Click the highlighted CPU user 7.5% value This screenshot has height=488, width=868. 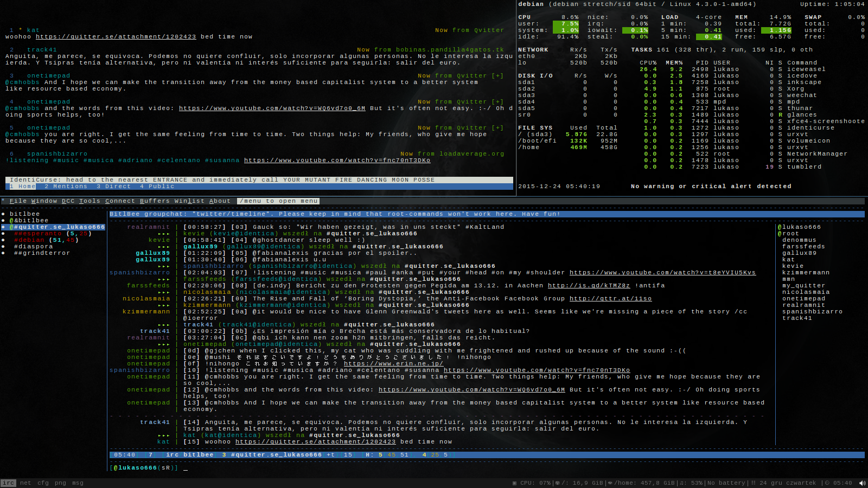coord(566,24)
